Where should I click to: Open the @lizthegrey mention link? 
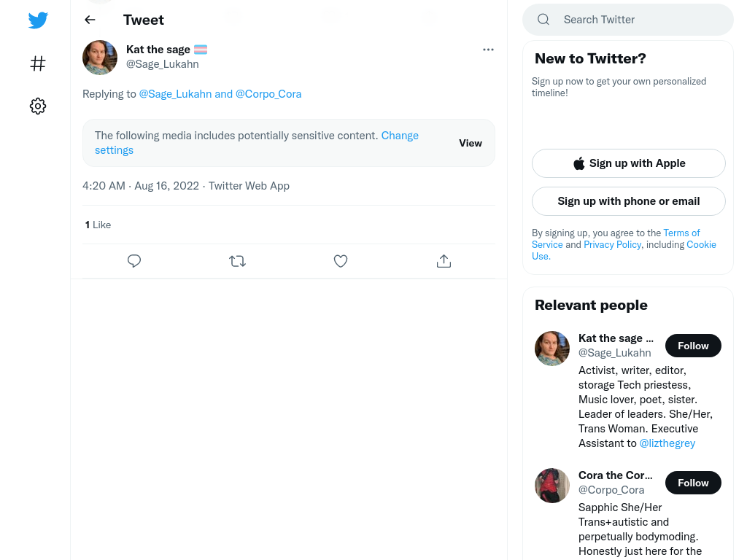tap(667, 443)
